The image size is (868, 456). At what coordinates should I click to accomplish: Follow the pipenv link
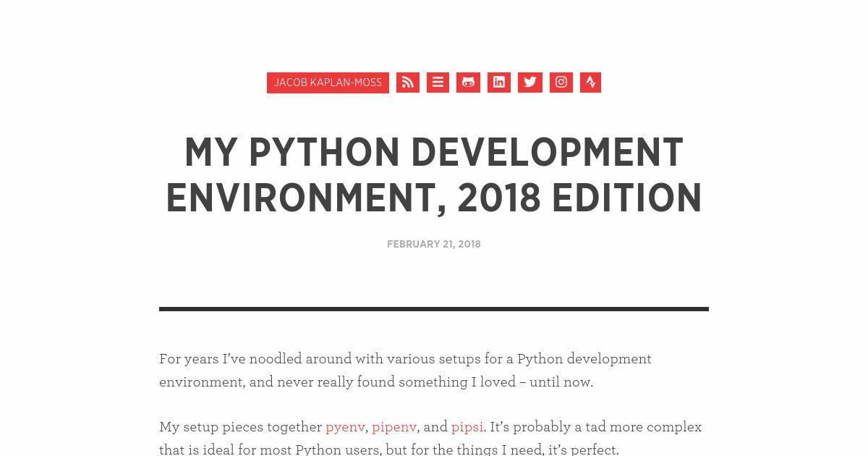[394, 427]
